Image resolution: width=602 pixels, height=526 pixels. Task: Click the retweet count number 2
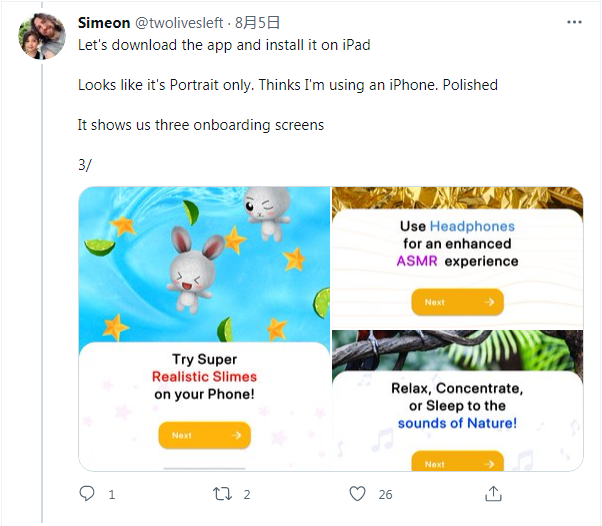(247, 494)
